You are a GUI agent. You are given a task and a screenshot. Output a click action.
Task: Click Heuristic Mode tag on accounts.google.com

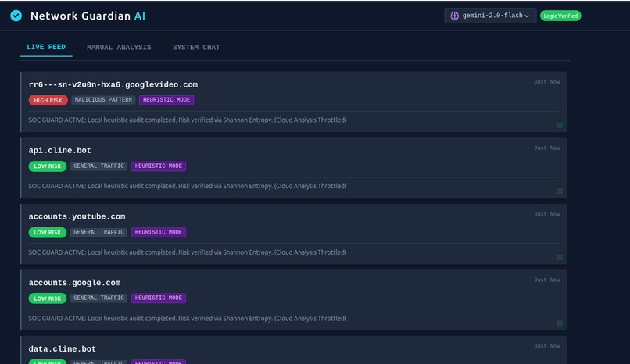pyautogui.click(x=159, y=298)
